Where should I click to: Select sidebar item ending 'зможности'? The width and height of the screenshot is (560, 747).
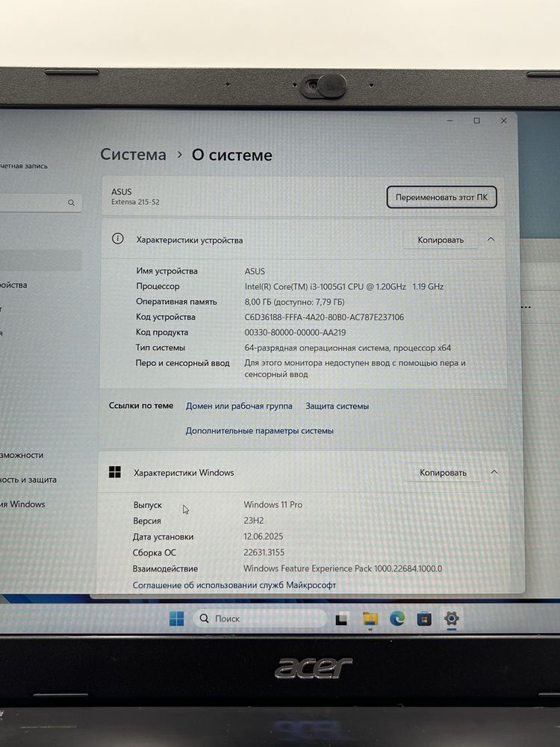[22, 455]
